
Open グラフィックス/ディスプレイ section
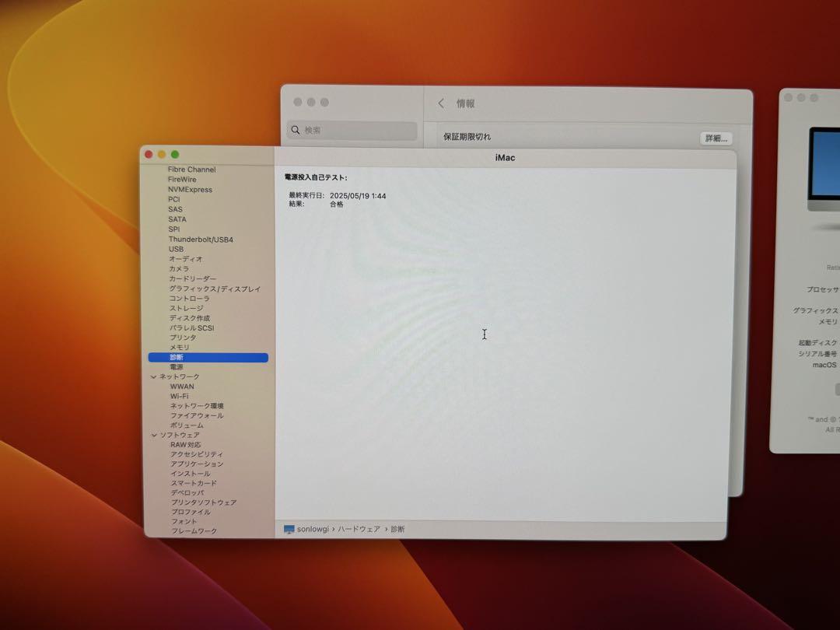point(215,289)
